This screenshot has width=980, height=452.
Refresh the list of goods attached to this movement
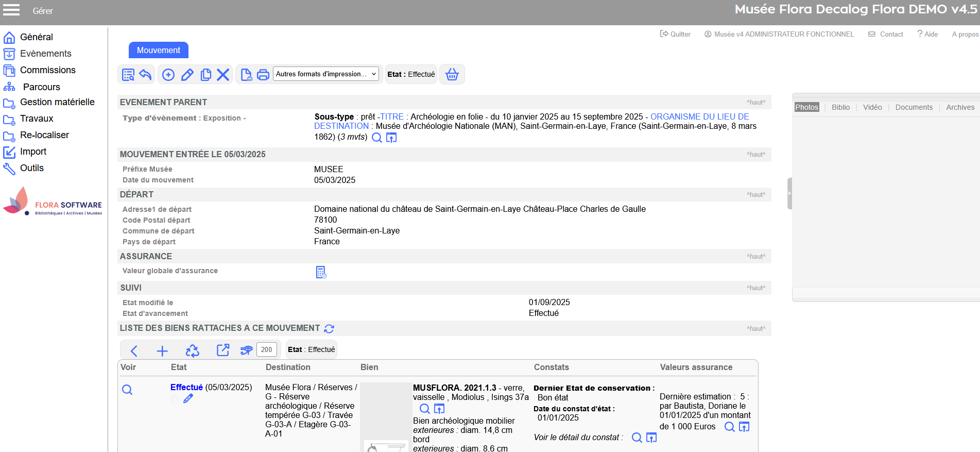(329, 328)
